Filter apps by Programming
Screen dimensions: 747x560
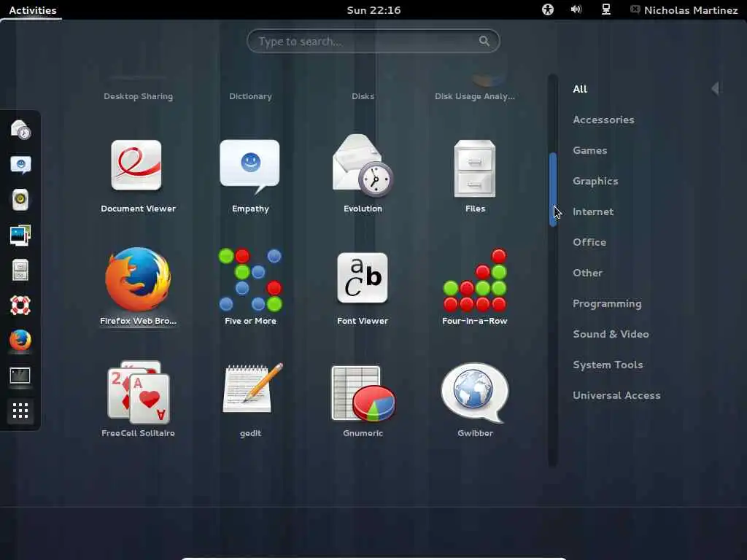click(607, 303)
